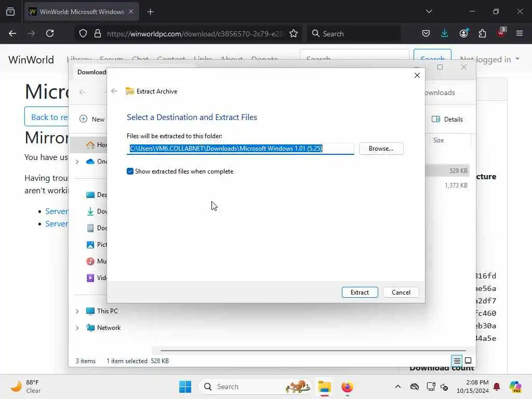The width and height of the screenshot is (532, 399).
Task: Open Desktop folder in Explorer sidebar
Action: pos(96,195)
